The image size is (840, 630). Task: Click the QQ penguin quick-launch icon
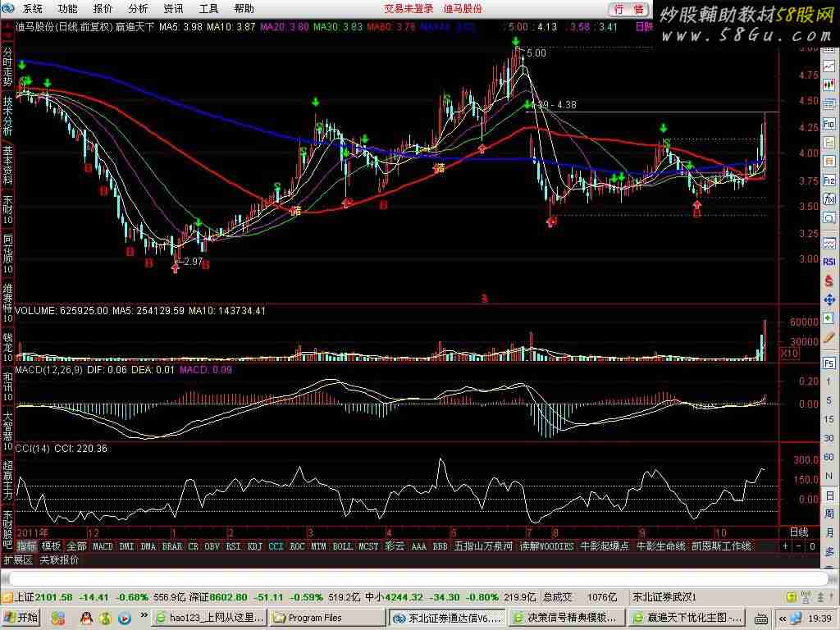point(85,619)
